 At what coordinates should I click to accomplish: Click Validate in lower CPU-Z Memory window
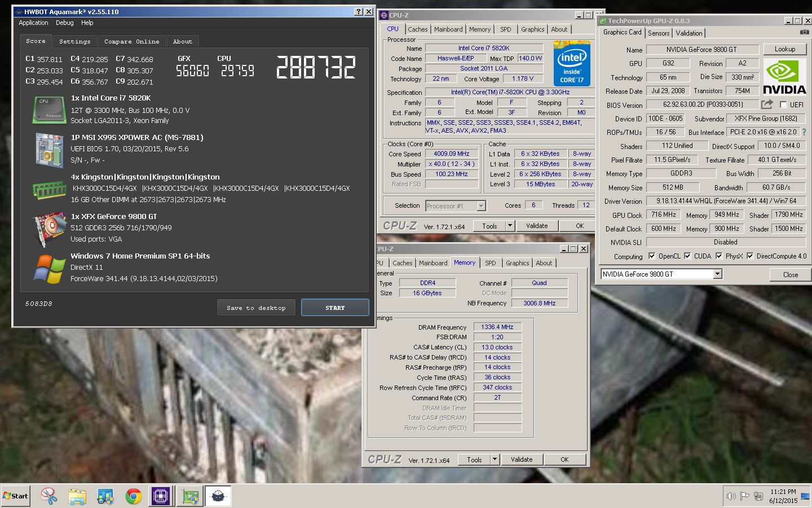coord(522,459)
